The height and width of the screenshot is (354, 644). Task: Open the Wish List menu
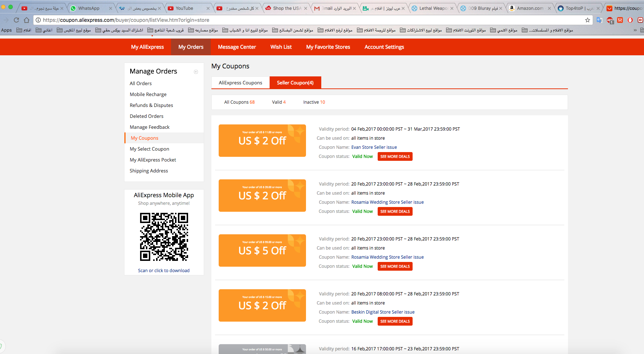tap(281, 47)
